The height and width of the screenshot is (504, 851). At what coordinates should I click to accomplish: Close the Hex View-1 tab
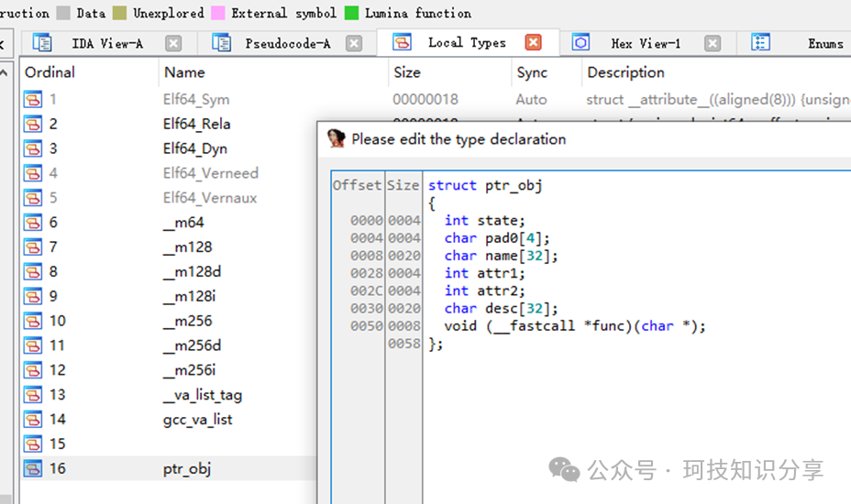(x=713, y=43)
